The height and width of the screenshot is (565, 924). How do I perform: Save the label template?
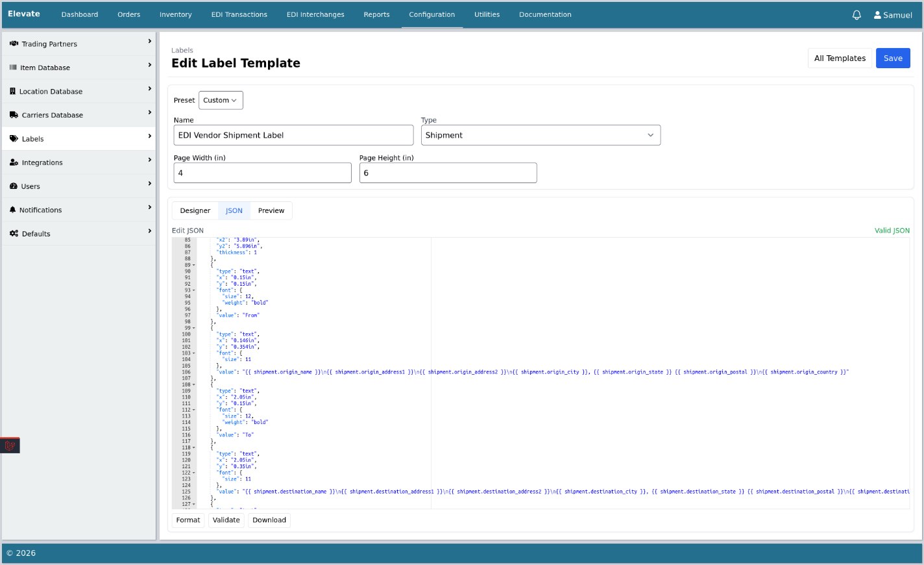[x=892, y=58]
